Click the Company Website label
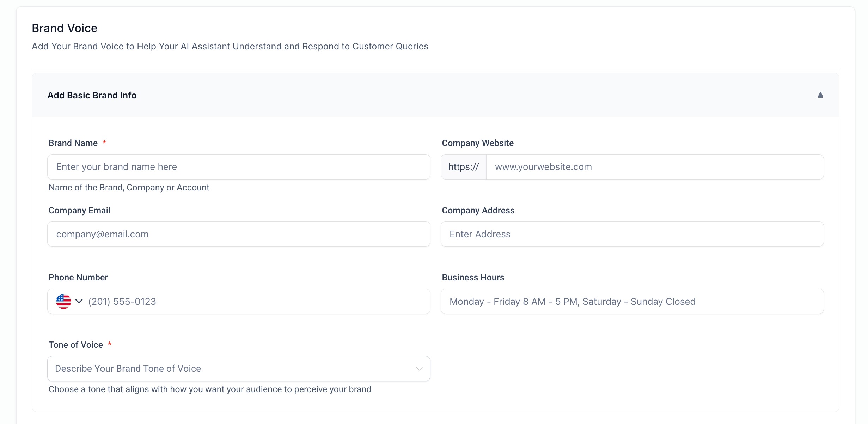 click(478, 143)
